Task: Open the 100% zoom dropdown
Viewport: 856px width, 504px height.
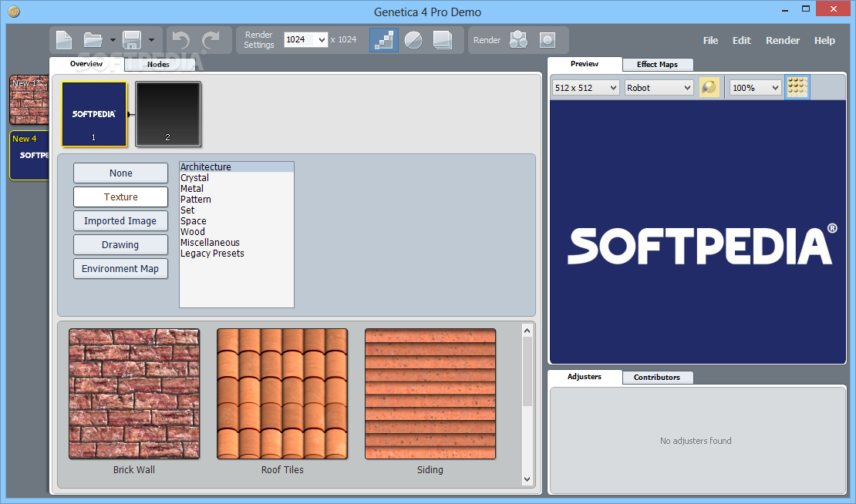Action: 756,88
